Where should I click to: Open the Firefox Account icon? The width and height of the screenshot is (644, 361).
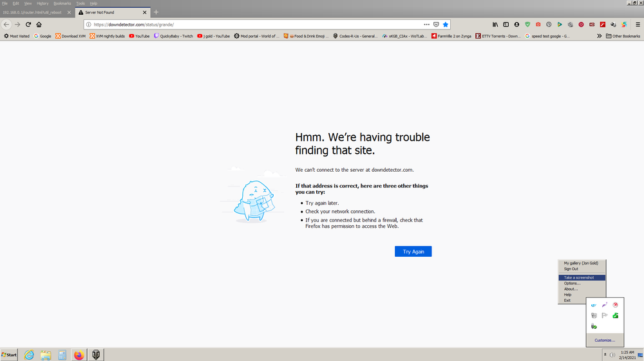516,24
